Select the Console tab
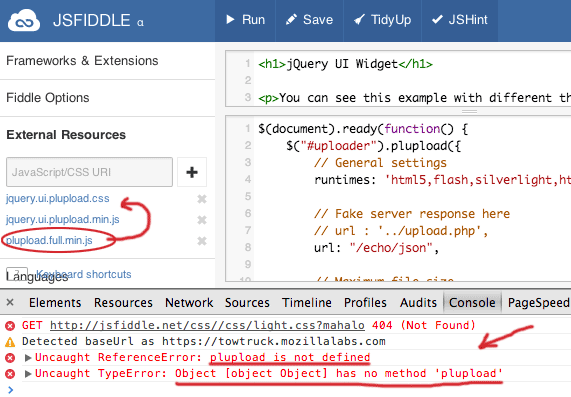This screenshot has width=571, height=397. click(x=472, y=303)
